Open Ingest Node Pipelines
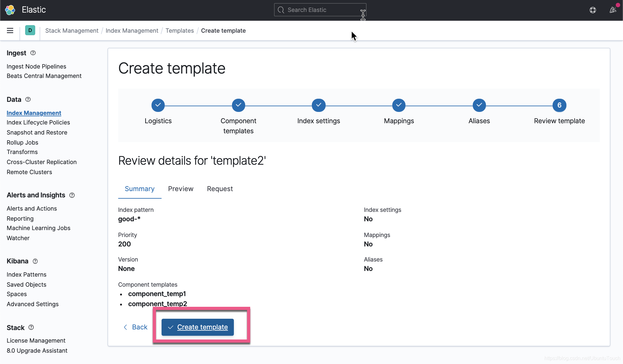 [x=36, y=66]
